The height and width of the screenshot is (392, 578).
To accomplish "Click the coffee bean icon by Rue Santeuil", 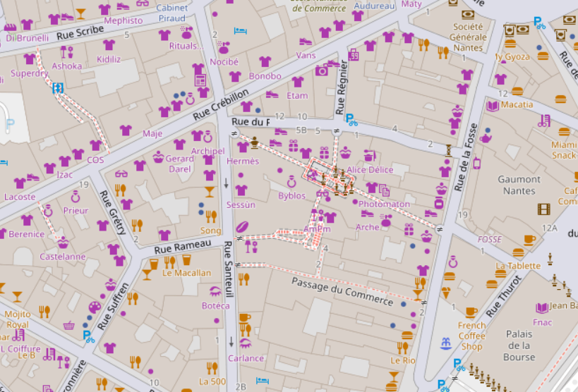I will click(241, 226).
